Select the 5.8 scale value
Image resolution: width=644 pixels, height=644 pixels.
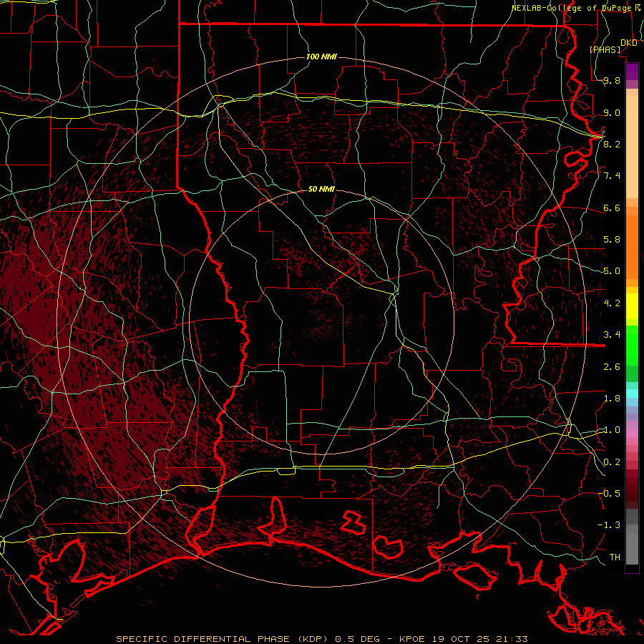pyautogui.click(x=612, y=240)
